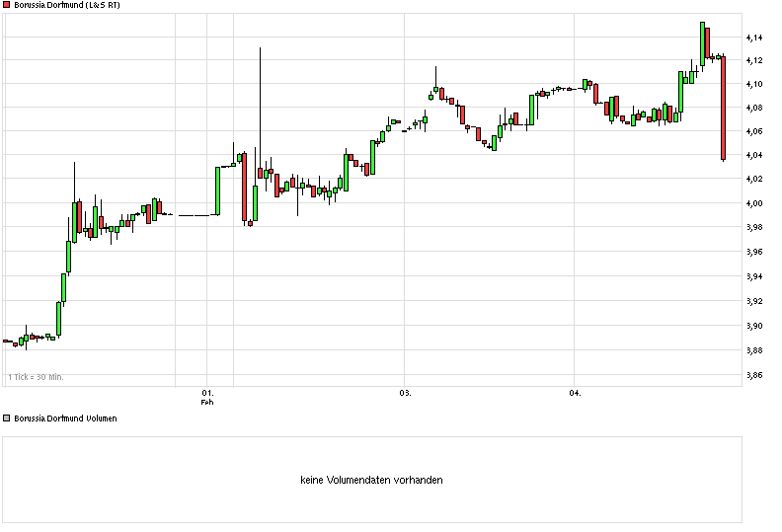
Task: Click the 4,10 price axis label
Action: coord(754,84)
